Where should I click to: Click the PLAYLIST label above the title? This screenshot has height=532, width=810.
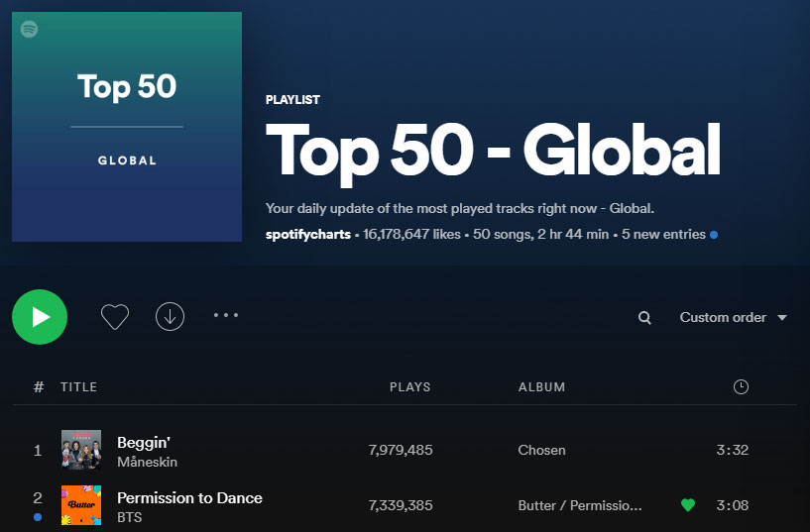(292, 100)
